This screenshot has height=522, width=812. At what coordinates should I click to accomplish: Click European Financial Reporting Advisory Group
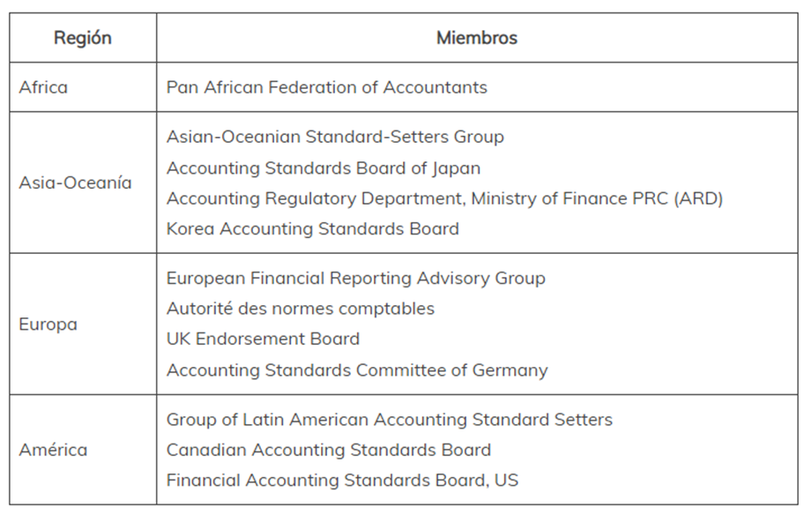356,278
